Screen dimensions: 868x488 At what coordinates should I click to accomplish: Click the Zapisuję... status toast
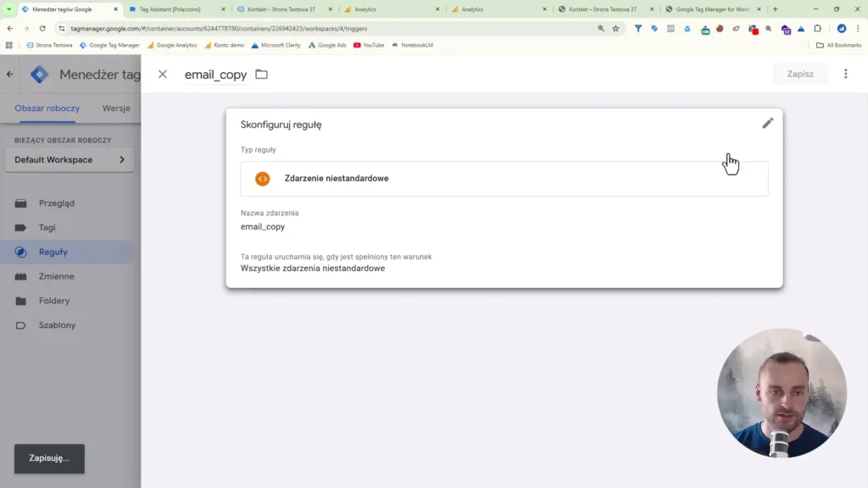point(49,458)
